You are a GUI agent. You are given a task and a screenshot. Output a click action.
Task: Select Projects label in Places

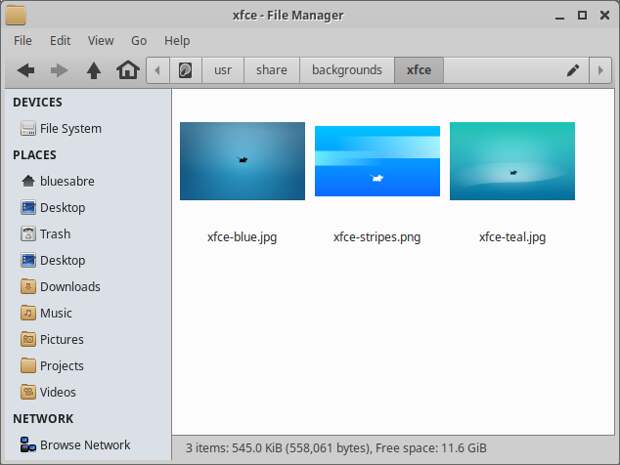coord(62,366)
